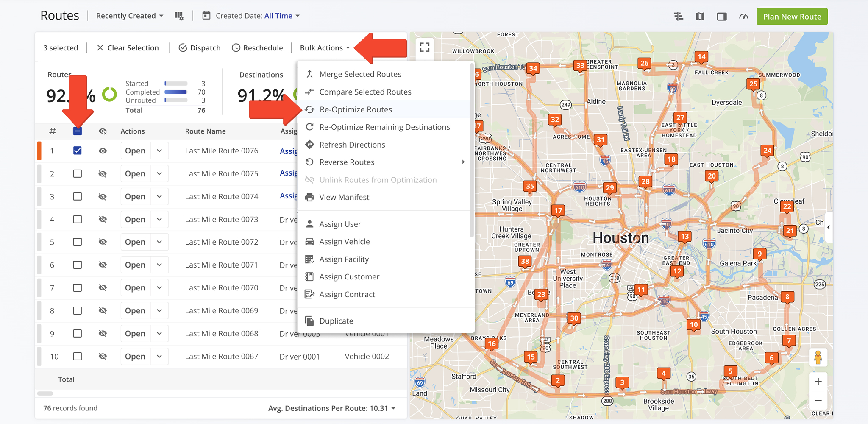The image size is (868, 424).
Task: Show Last Mile Route 0075 on map
Action: point(103,174)
